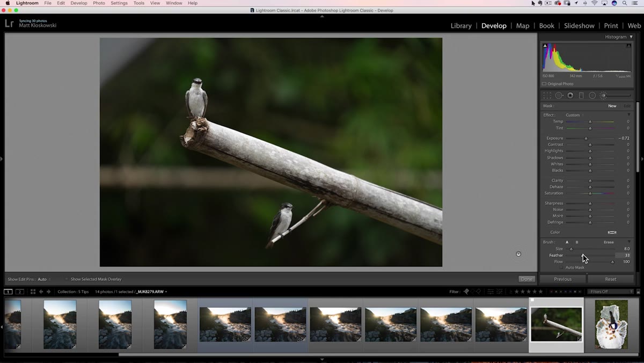Select the bird on bamboo filmstrip thumbnail
The image size is (644, 363).
(557, 324)
